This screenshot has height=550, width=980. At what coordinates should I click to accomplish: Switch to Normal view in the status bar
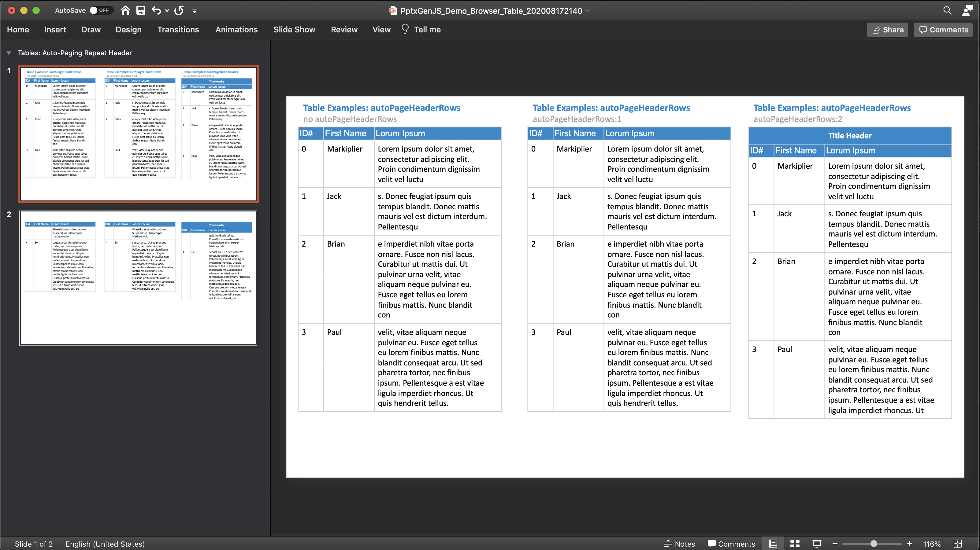click(x=773, y=544)
